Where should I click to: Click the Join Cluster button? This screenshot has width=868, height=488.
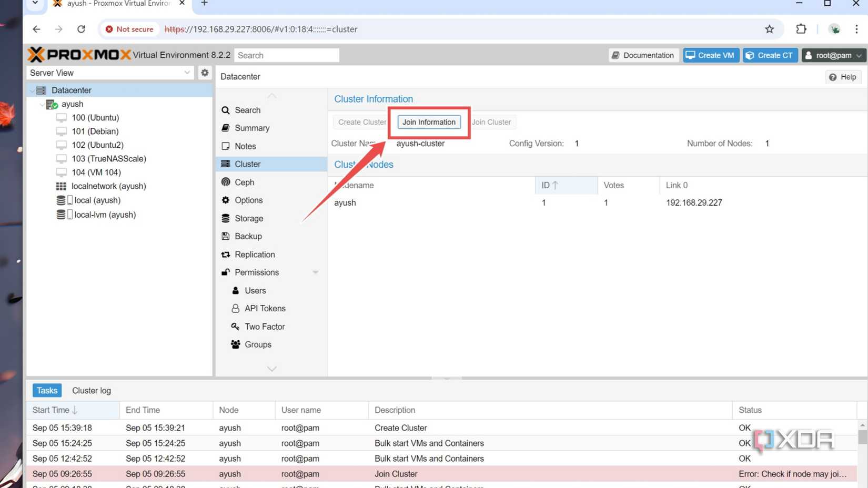491,122
